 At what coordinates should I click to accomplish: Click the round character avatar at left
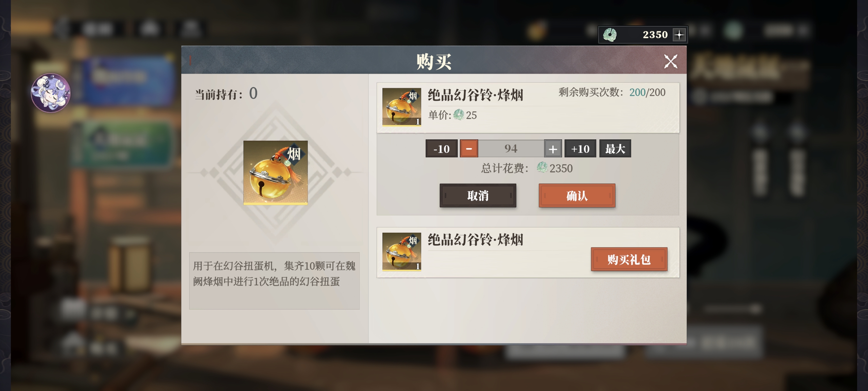51,93
